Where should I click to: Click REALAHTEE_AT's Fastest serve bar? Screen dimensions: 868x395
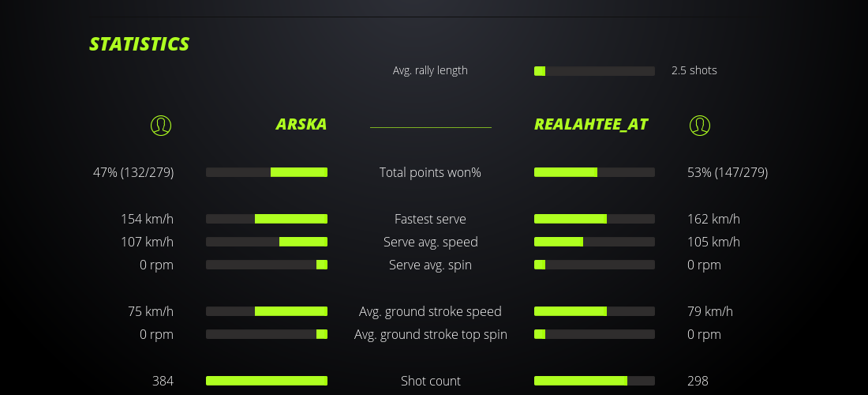point(594,219)
